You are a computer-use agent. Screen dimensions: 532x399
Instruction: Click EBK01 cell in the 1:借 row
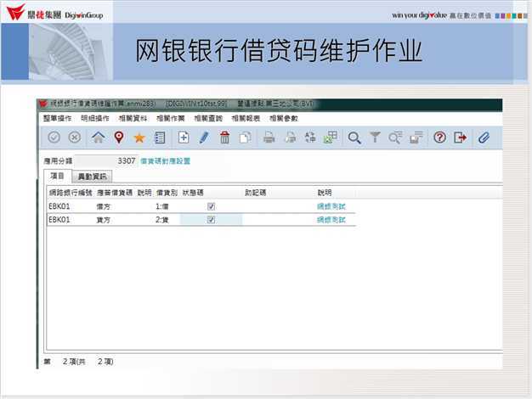pyautogui.click(x=59, y=206)
